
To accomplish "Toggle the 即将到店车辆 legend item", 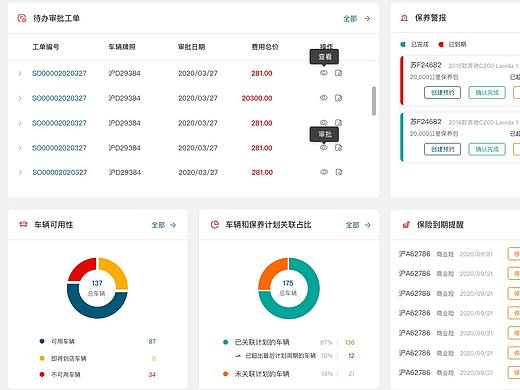I will tap(63, 358).
